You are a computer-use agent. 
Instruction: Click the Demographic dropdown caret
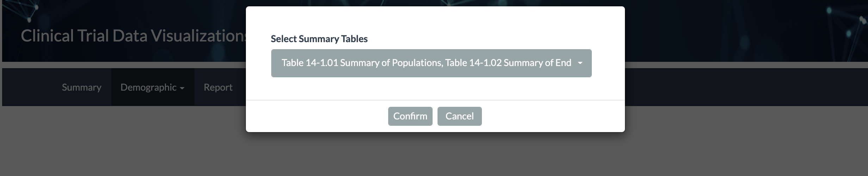click(x=182, y=88)
